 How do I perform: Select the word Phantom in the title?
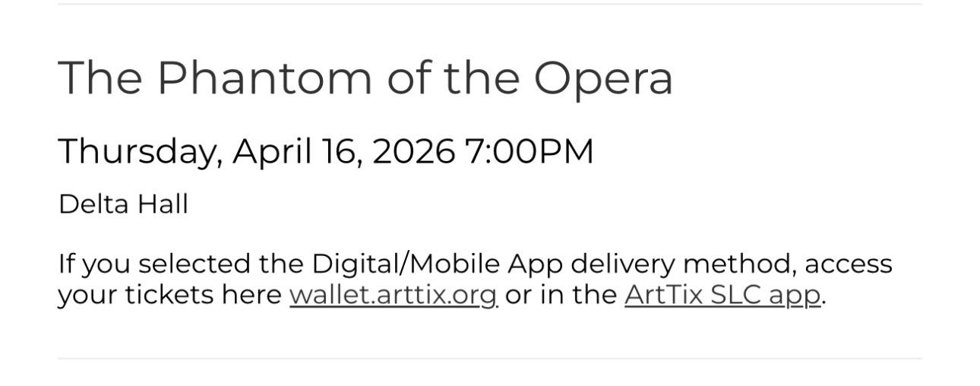click(x=267, y=78)
